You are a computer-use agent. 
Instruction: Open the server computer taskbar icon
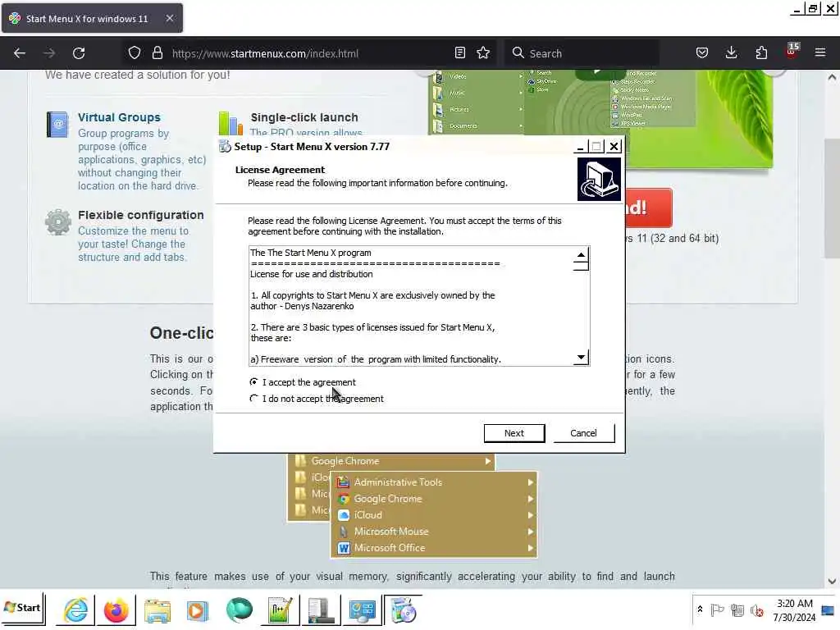321,610
